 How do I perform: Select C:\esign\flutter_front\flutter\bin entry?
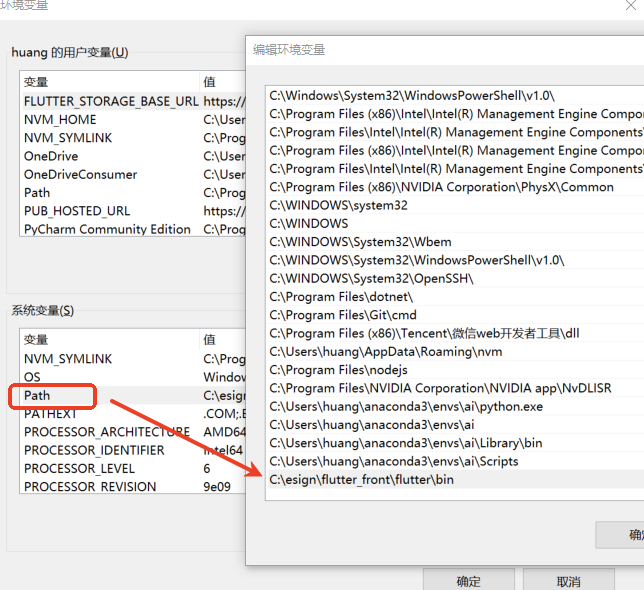pos(455,480)
